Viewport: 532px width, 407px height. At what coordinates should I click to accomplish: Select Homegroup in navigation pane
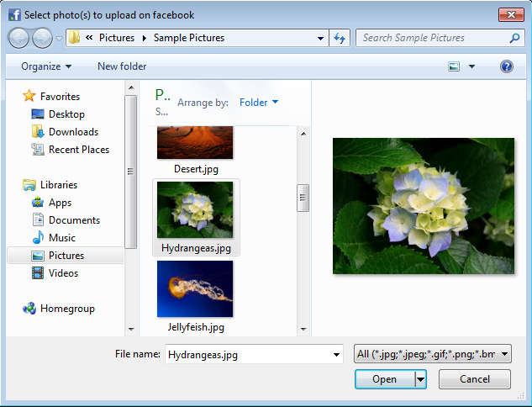coord(68,309)
